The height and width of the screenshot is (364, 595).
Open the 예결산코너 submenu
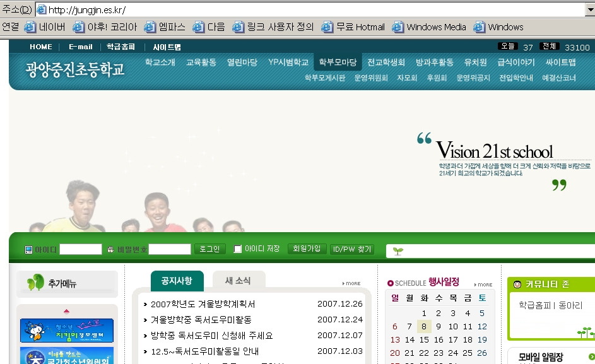(559, 78)
